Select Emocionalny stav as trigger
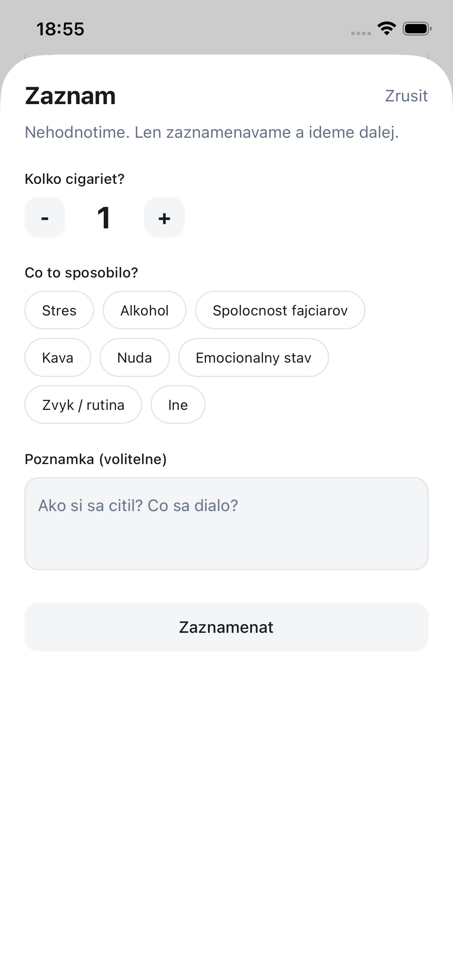The image size is (453, 980). click(253, 358)
